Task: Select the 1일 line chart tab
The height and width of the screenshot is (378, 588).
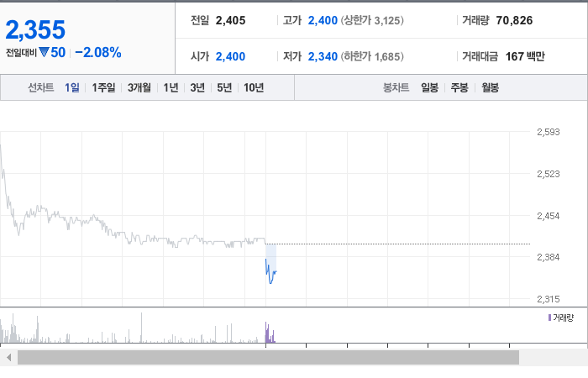Action: coord(72,87)
